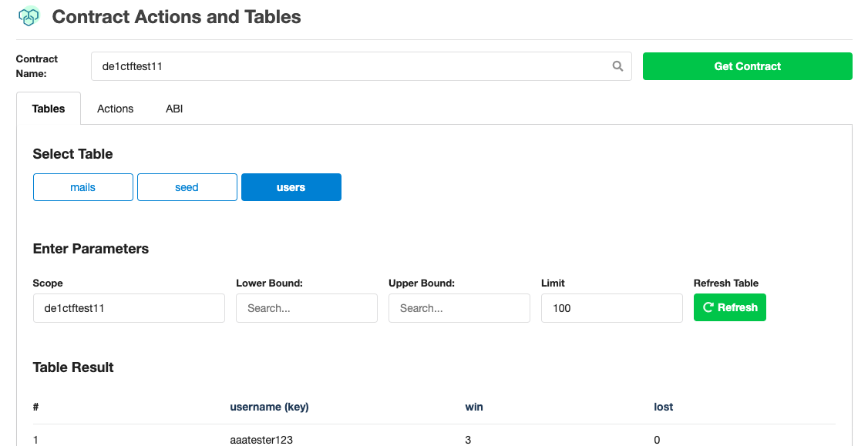Click the # column header
This screenshot has height=446, width=868.
point(36,407)
